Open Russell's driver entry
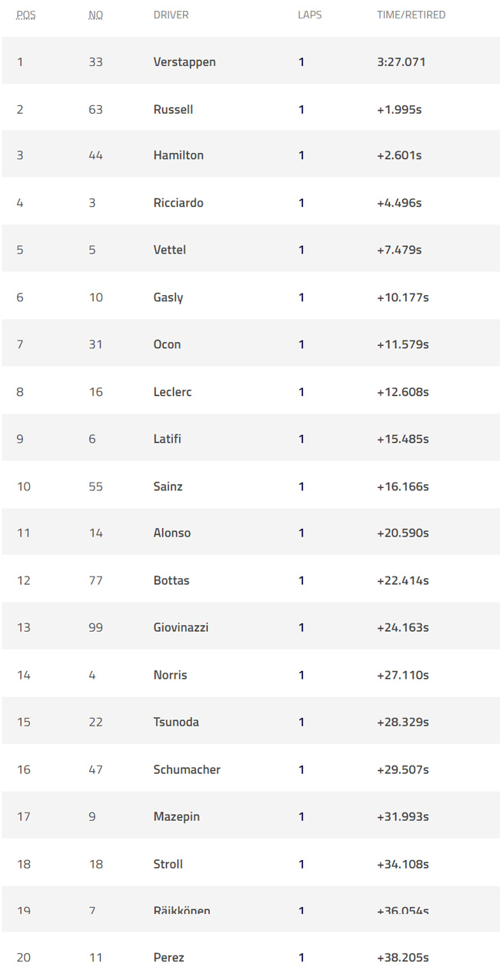 173,109
